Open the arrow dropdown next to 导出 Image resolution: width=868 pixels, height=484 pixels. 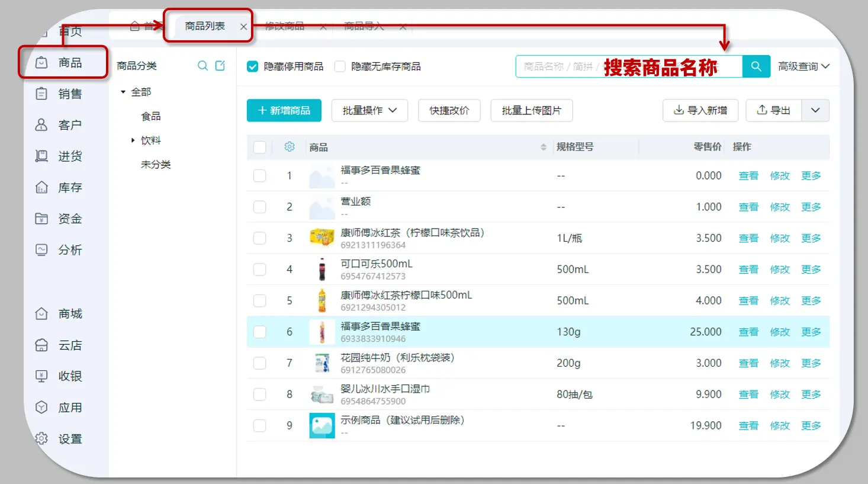pyautogui.click(x=815, y=110)
